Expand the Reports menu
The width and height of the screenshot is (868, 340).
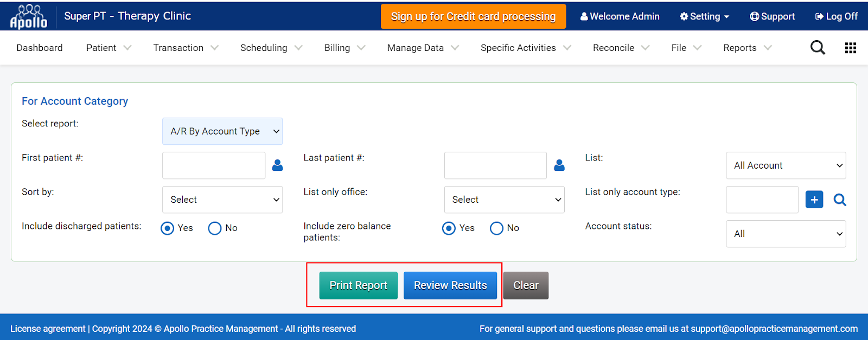coord(748,48)
